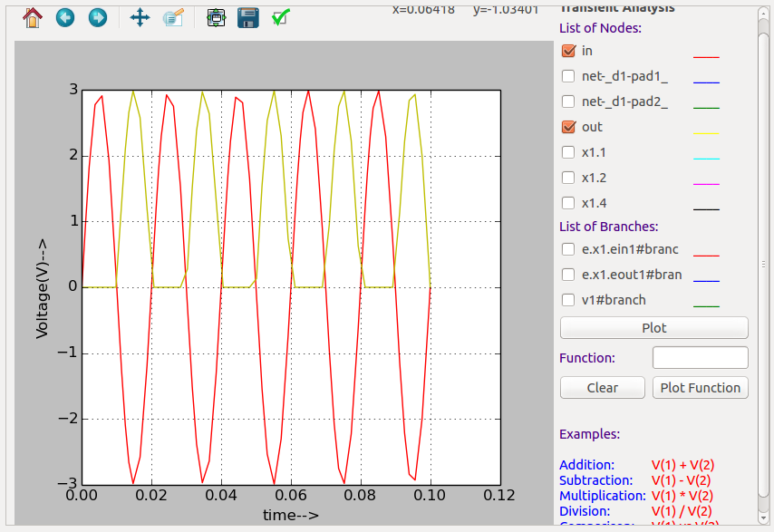Tick the e.x1.ein1#branc branch checkbox

pos(568,249)
